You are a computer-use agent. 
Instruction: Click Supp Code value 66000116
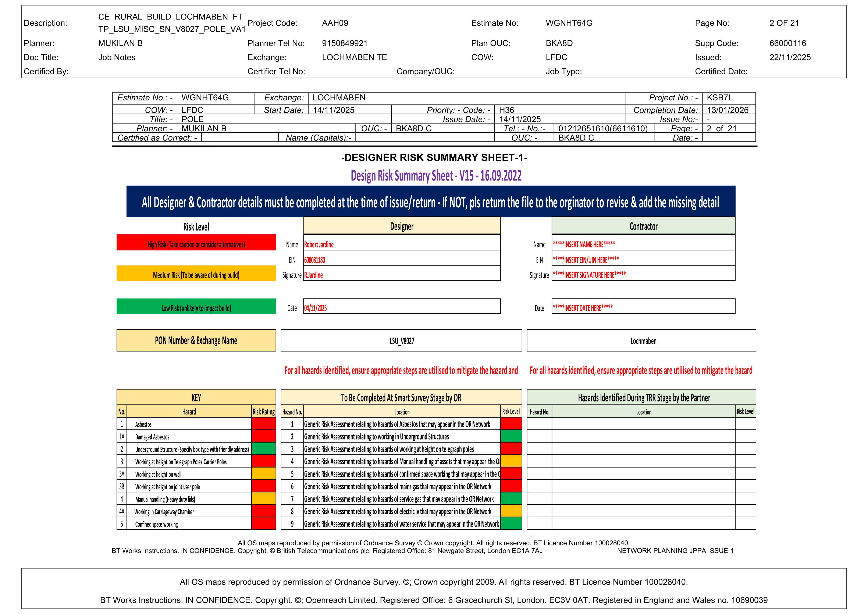[x=788, y=43]
